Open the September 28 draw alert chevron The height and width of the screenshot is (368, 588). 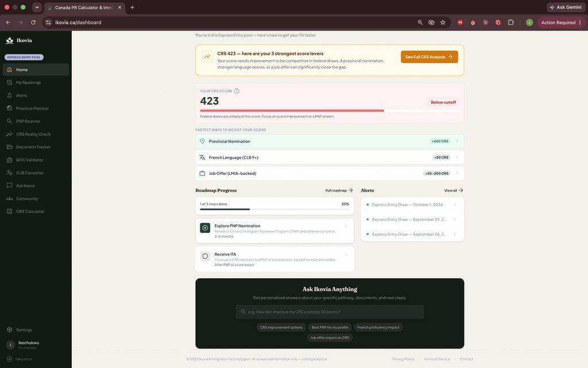(x=455, y=234)
